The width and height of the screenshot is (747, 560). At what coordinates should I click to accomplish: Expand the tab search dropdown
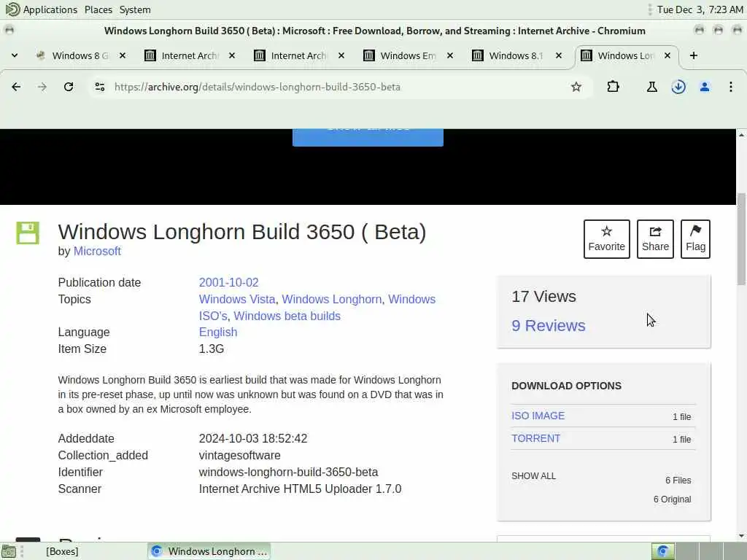pyautogui.click(x=15, y=55)
